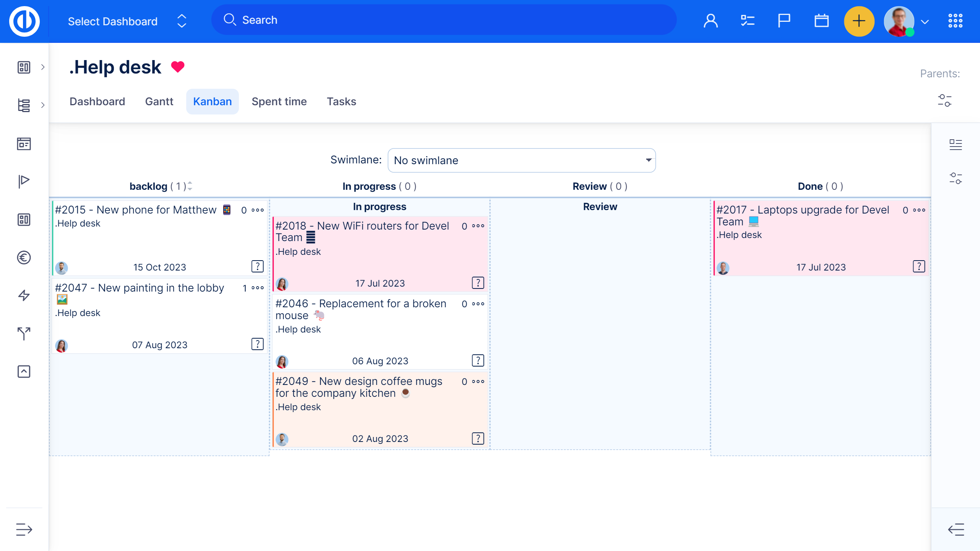The height and width of the screenshot is (551, 980).
Task: Click the lightning bolt sidebar icon
Action: 24,295
